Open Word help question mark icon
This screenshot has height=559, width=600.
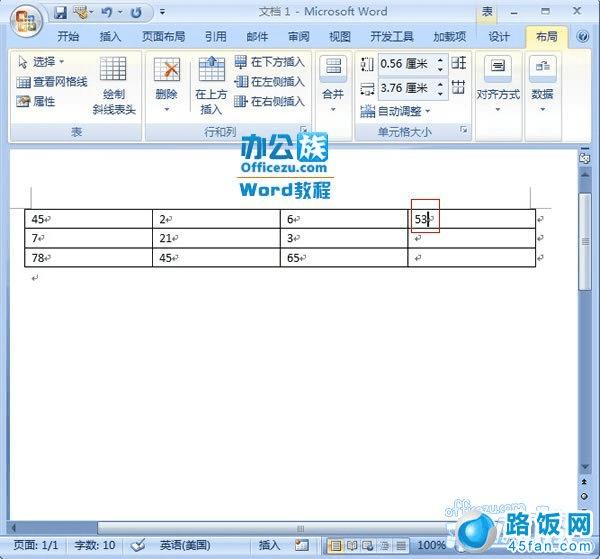tap(583, 37)
